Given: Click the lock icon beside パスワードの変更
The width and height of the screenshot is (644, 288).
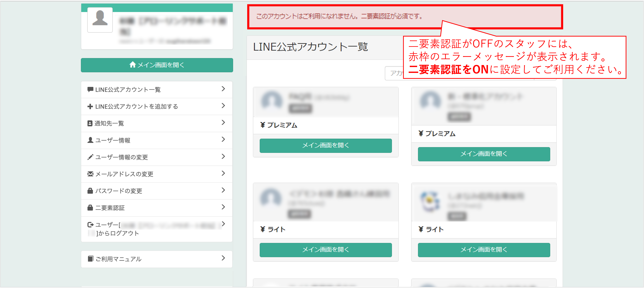Looking at the screenshot, I should pyautogui.click(x=90, y=191).
